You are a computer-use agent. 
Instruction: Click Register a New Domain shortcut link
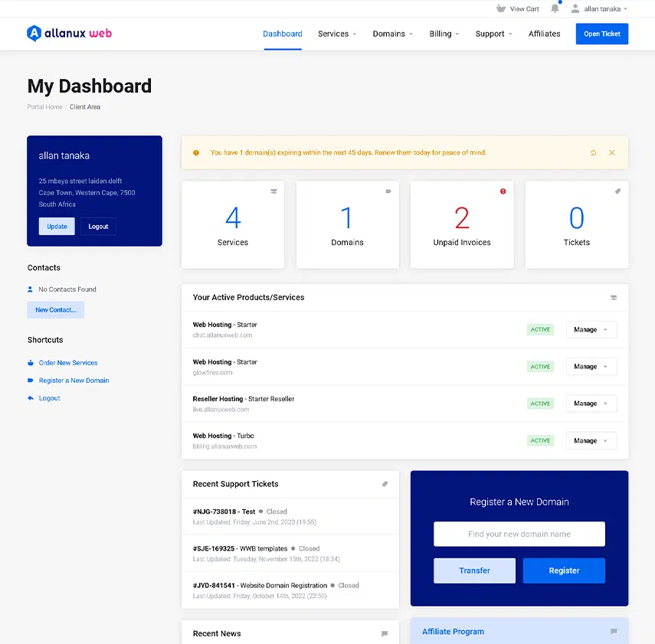tap(74, 380)
